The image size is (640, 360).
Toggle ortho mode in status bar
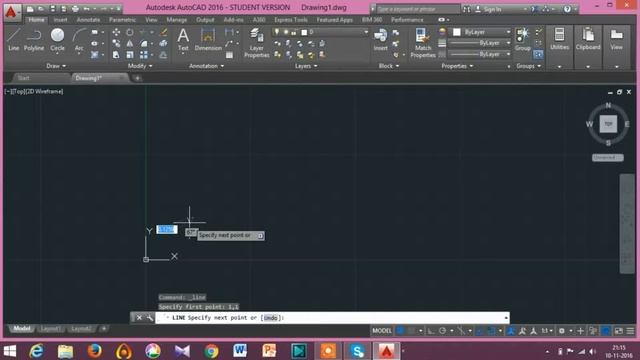[x=431, y=331]
